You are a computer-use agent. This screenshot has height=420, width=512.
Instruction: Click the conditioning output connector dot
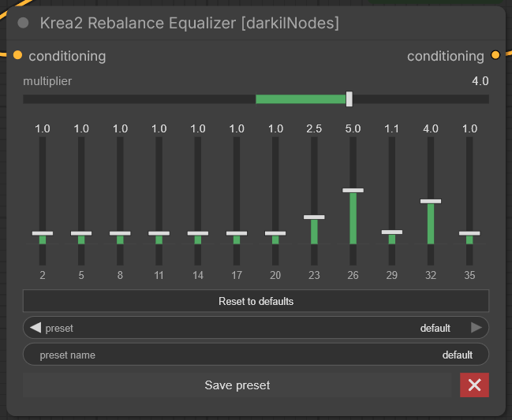(x=495, y=55)
